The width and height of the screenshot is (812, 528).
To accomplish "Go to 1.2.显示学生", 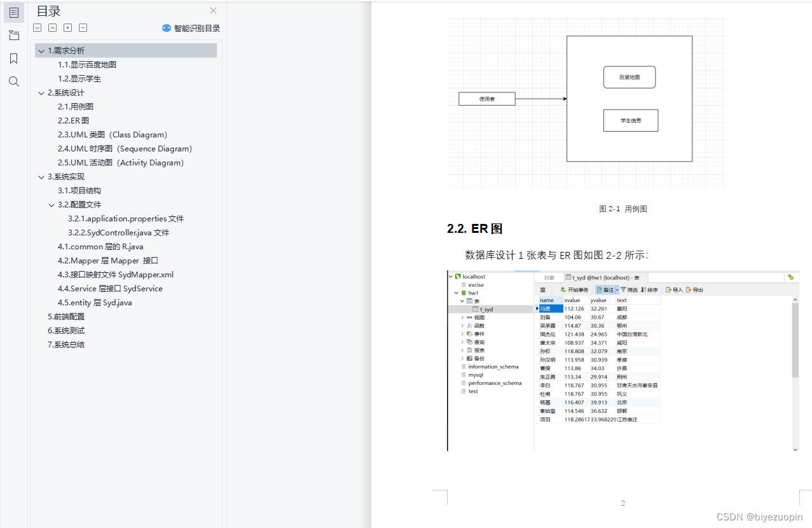I will click(79, 79).
